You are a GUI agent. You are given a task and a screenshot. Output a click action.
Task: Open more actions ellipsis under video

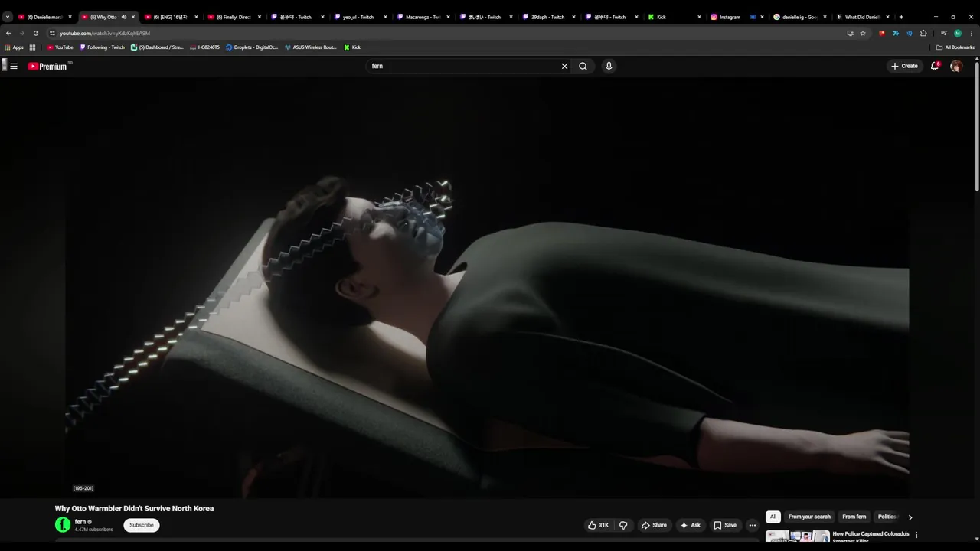pos(753,525)
